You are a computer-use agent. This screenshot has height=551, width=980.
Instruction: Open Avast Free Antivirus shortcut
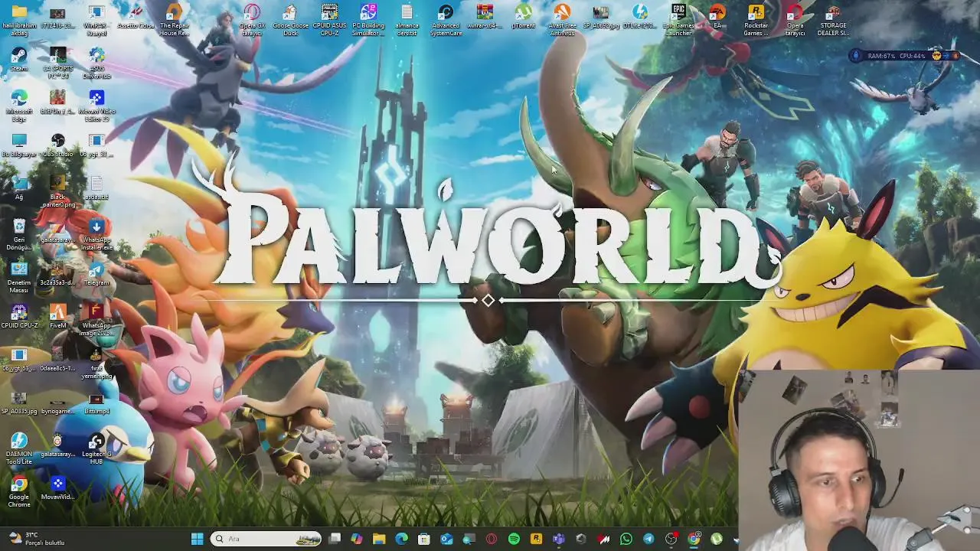pyautogui.click(x=562, y=20)
